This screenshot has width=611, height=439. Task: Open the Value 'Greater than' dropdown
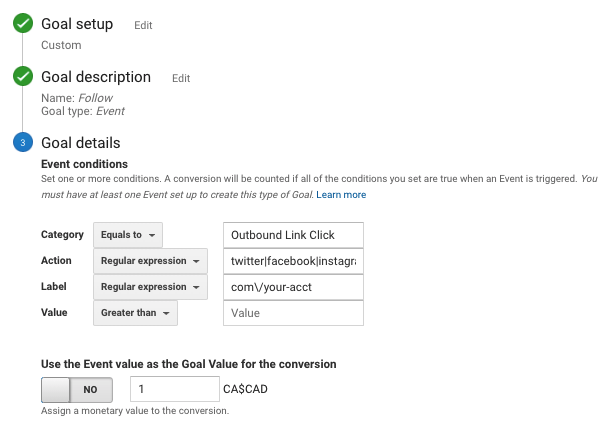[x=135, y=313]
